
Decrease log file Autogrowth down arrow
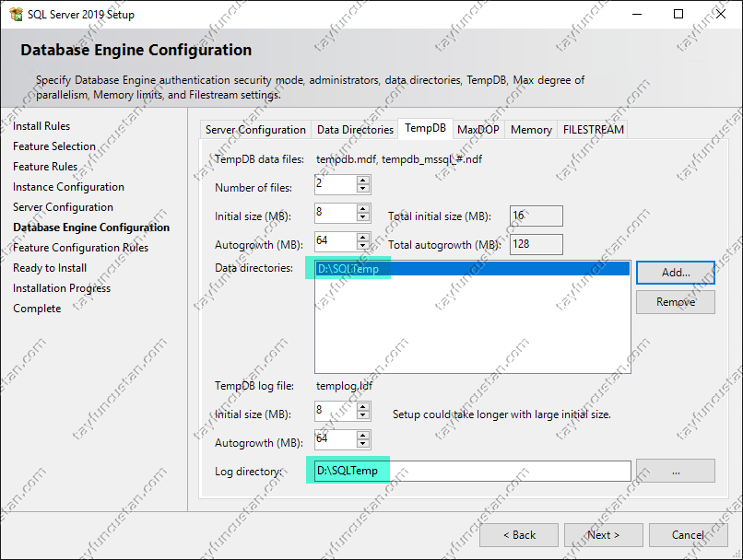[363, 444]
